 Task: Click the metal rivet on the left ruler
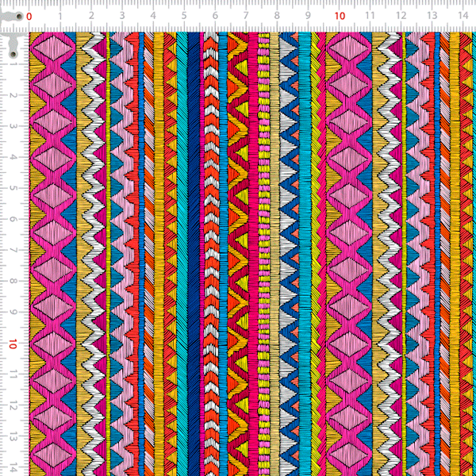[13, 54]
